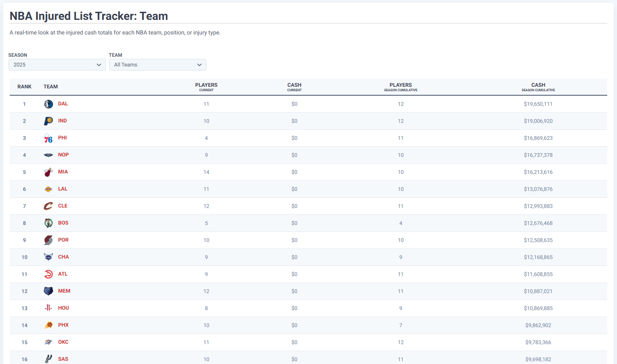
Task: Open the NOP team link
Action: pyautogui.click(x=63, y=155)
